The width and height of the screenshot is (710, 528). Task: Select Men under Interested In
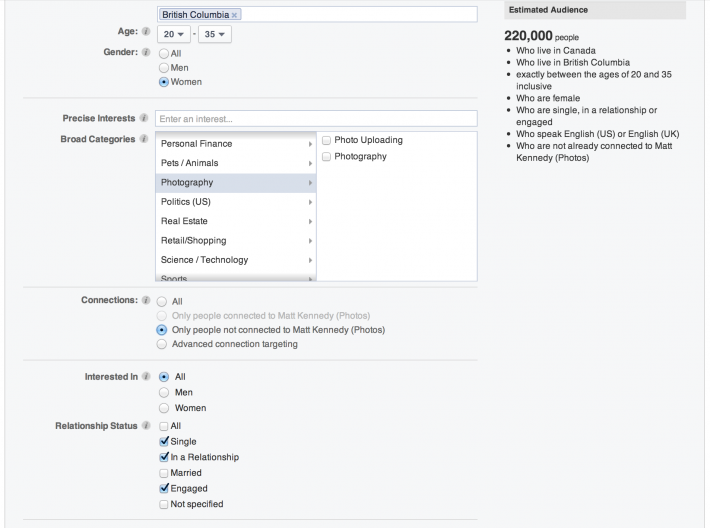pos(164,393)
